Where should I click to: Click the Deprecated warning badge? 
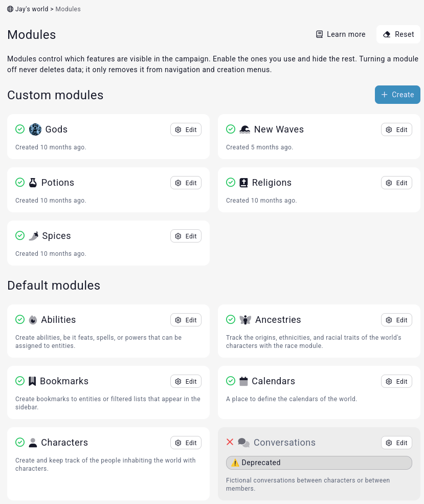pos(319,463)
